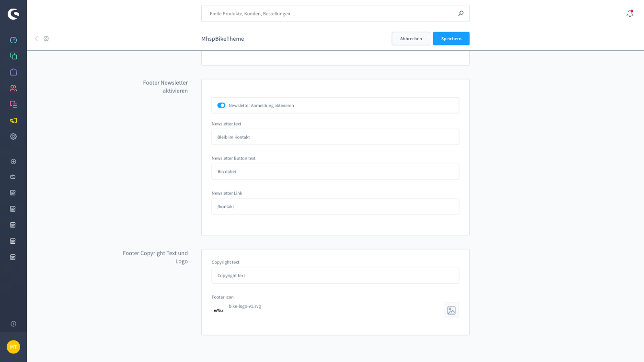Disable Newsletter Anmeldung aktivieren switch
The width and height of the screenshot is (644, 362).
click(221, 105)
